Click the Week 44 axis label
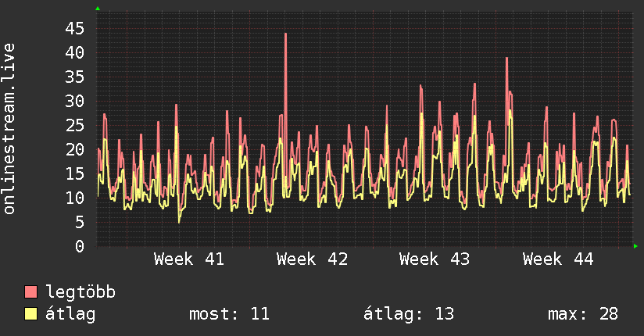The width and height of the screenshot is (644, 336). coord(558,259)
